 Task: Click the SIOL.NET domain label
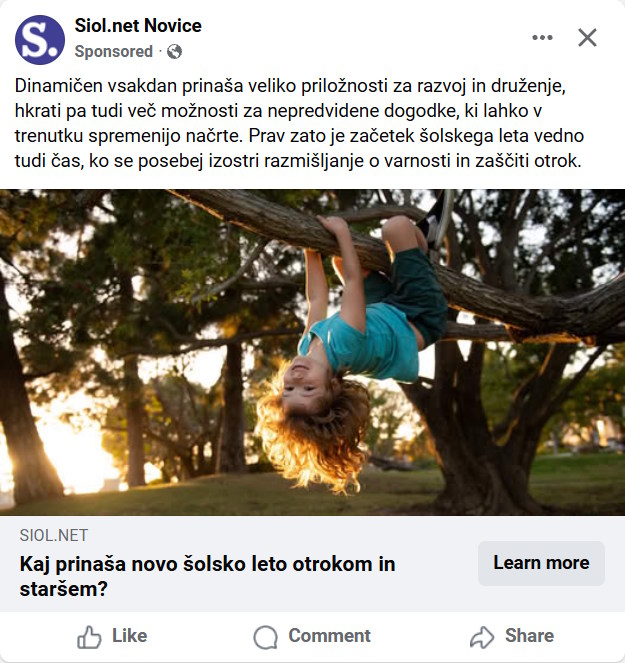54,535
